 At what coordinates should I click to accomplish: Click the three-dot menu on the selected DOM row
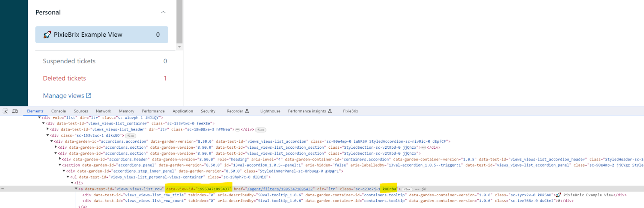(x=2, y=189)
